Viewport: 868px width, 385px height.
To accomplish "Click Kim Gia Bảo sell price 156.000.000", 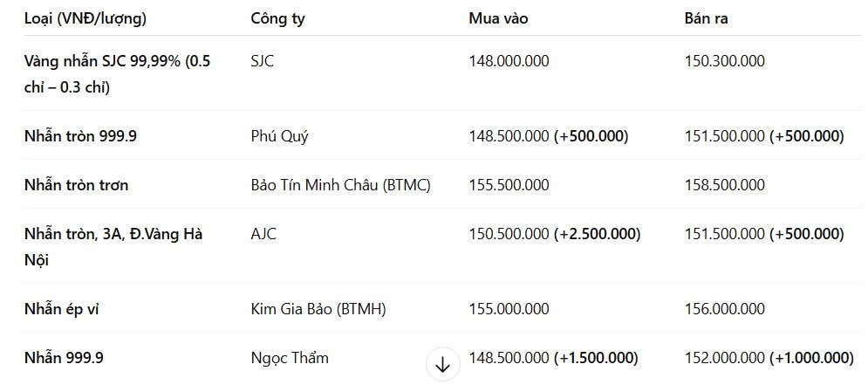I will click(724, 309).
